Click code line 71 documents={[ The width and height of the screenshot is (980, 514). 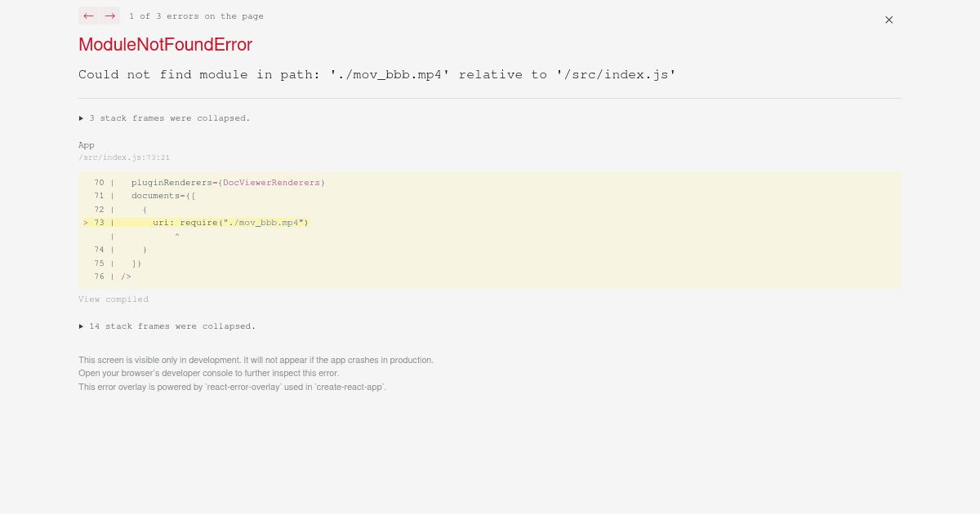pos(145,196)
